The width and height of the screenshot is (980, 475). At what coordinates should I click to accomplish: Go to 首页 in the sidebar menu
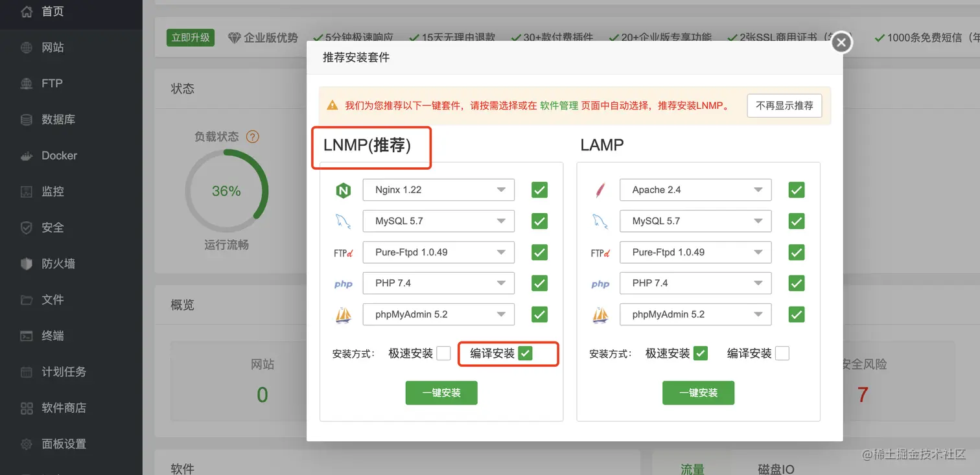click(x=51, y=11)
